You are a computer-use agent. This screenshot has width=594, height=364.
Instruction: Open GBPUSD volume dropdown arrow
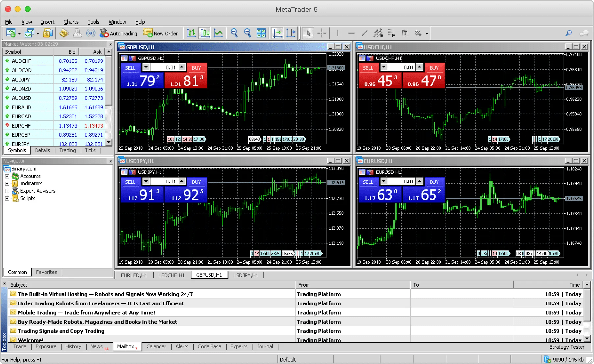[x=146, y=67]
